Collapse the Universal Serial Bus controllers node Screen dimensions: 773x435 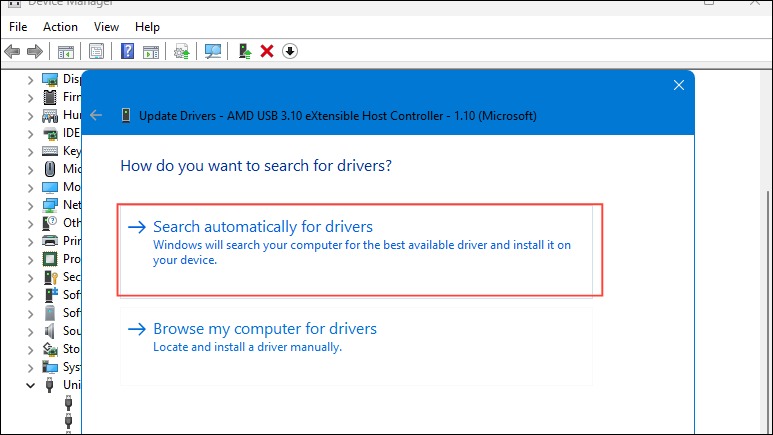[31, 385]
